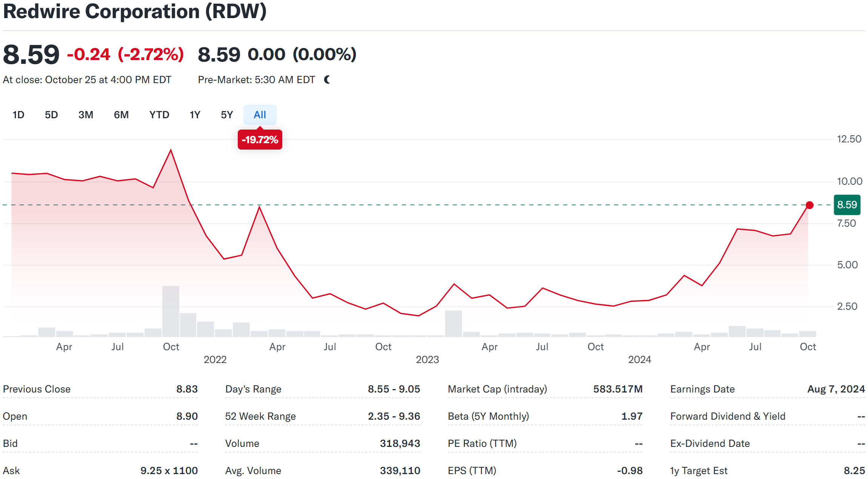Image resolution: width=868 pixels, height=479 pixels.
Task: Click the red endpoint dot on chart
Action: coord(809,205)
